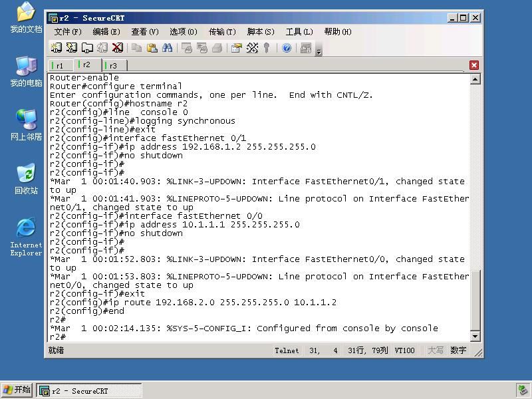
Task: Click the 我的文档 desktop icon
Action: tap(26, 18)
